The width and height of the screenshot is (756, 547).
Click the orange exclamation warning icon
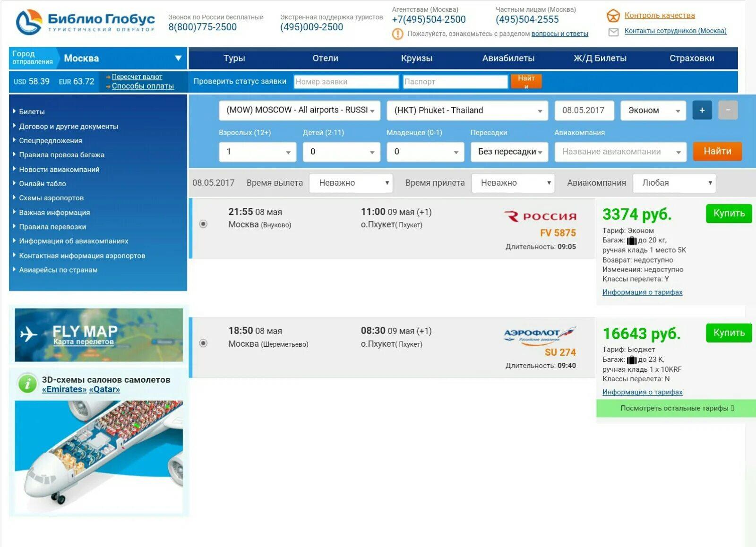tap(397, 34)
